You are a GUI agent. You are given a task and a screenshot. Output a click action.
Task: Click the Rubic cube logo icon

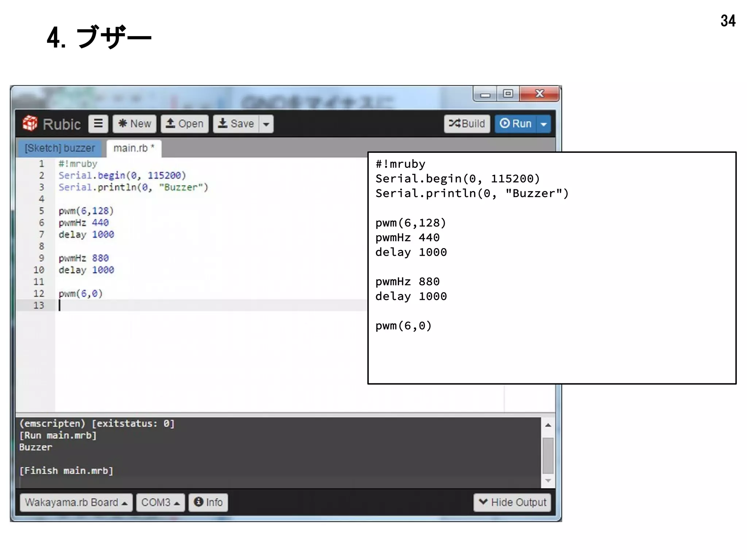(x=30, y=123)
